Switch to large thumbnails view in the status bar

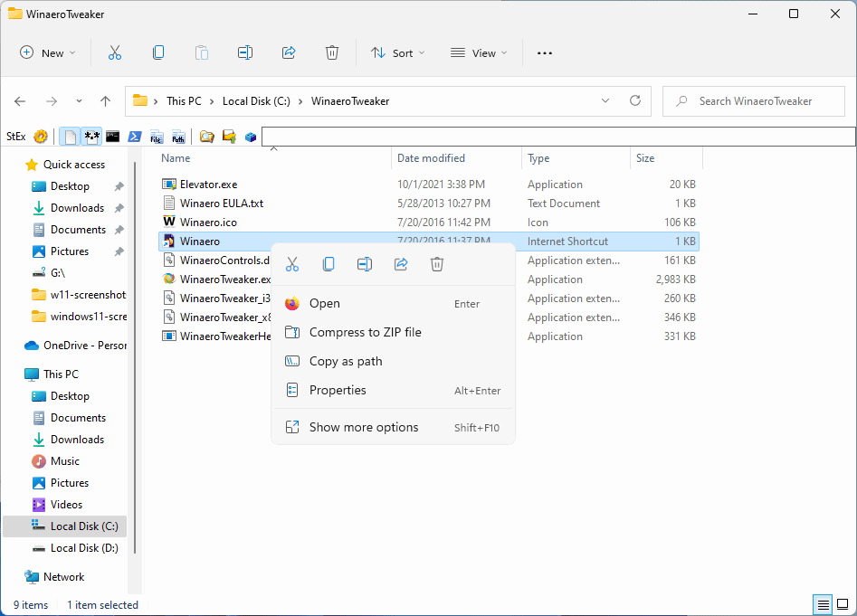(x=843, y=604)
